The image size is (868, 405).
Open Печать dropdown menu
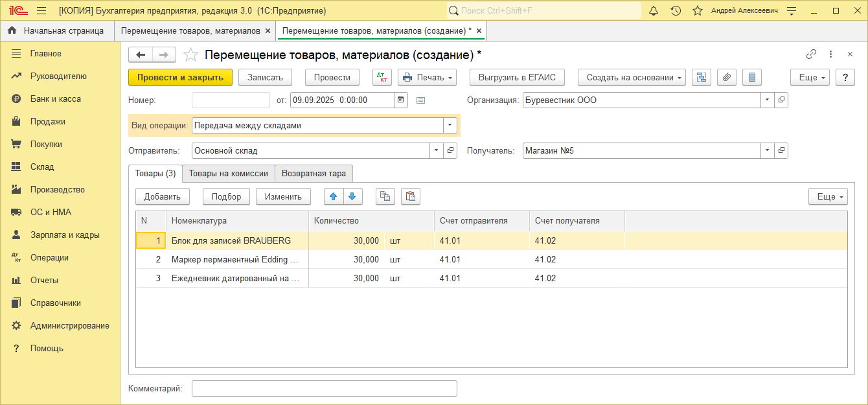pos(427,77)
